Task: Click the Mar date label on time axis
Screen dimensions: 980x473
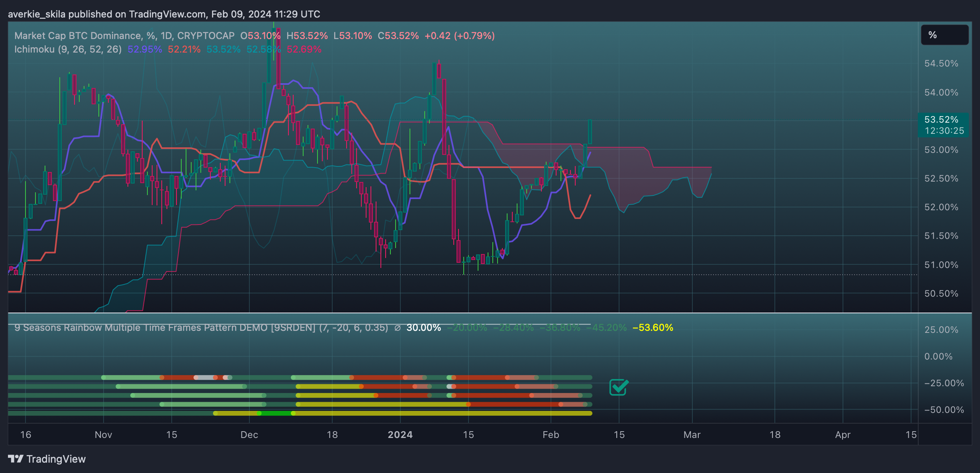Action: pos(692,434)
